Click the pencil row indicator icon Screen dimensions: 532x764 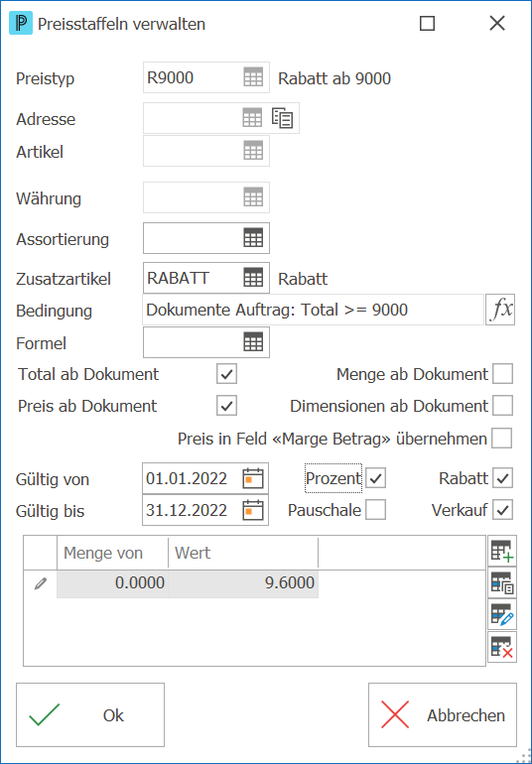[x=41, y=583]
